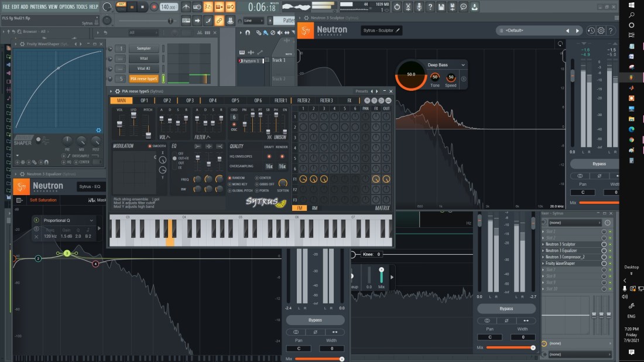This screenshot has height=362, width=644.
Task: Open the Proportional Q filter dropdown
Action: [91, 220]
